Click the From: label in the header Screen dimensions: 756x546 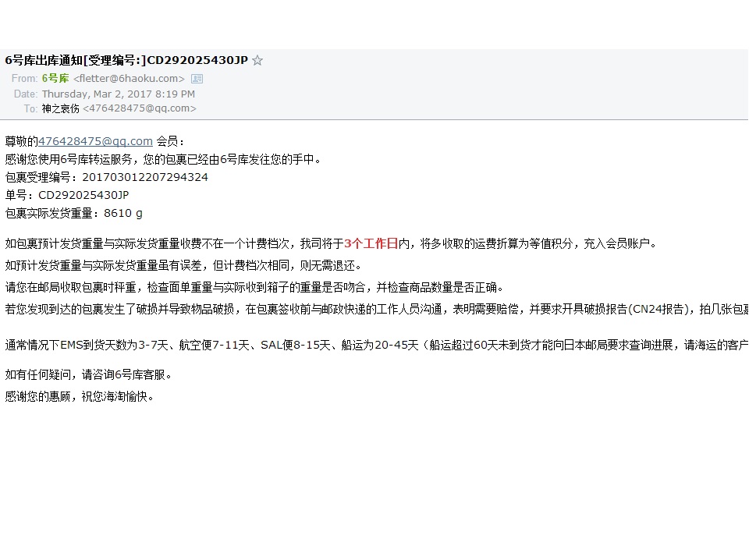[x=25, y=79]
